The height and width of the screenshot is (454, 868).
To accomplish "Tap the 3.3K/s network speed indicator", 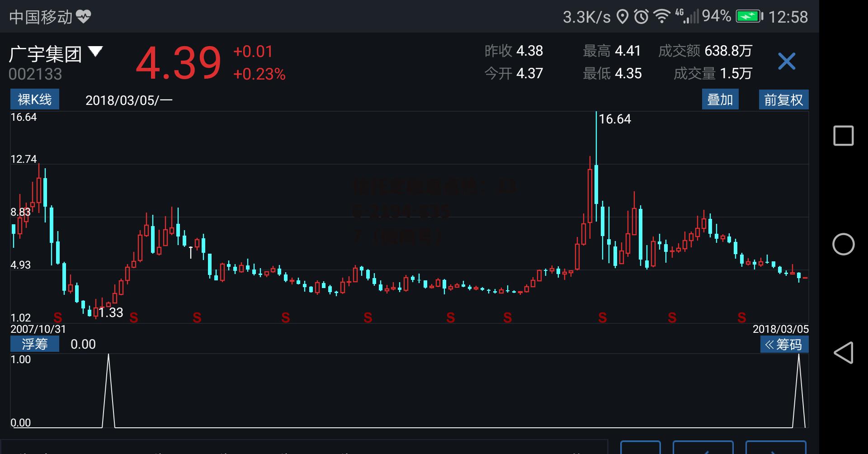I will click(587, 17).
